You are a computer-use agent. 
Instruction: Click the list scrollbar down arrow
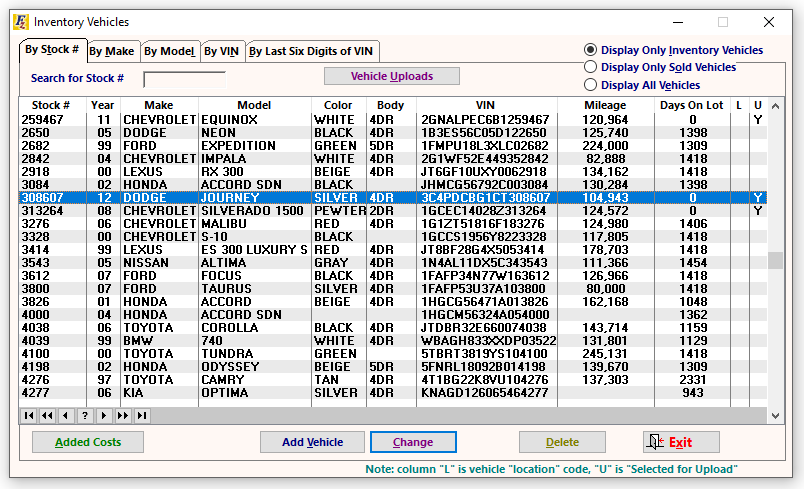click(x=775, y=416)
